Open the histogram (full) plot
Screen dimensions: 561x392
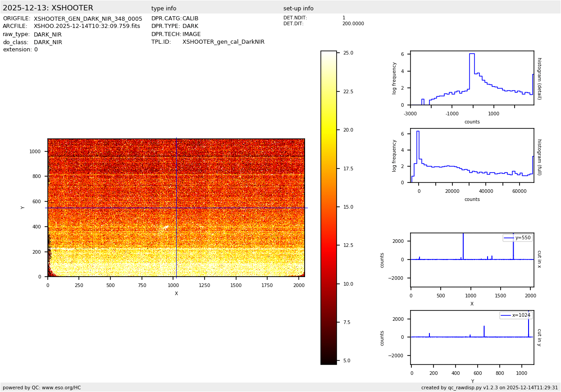(x=472, y=155)
